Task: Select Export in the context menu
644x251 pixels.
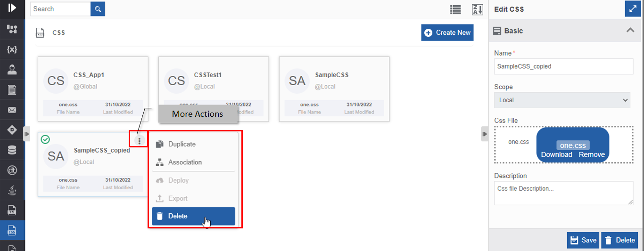Action: (193, 198)
